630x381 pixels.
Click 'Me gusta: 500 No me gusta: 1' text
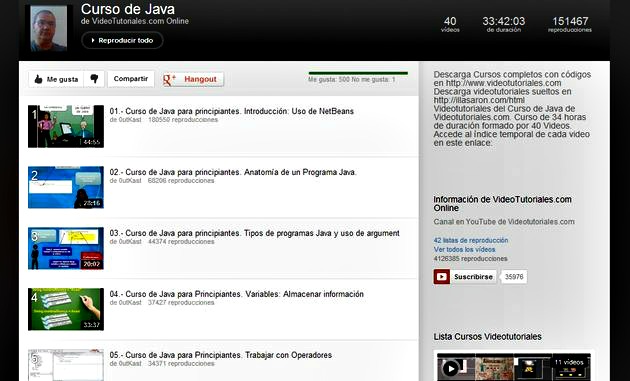352,80
